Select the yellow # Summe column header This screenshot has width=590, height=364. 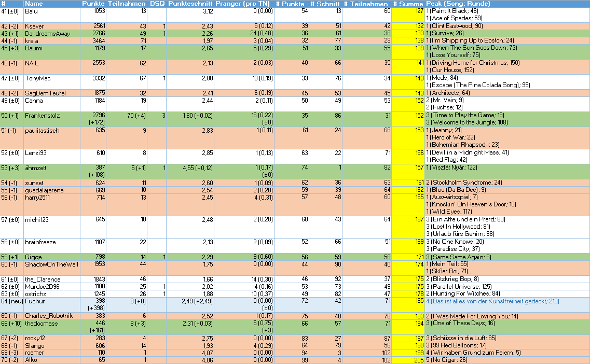tap(408, 4)
